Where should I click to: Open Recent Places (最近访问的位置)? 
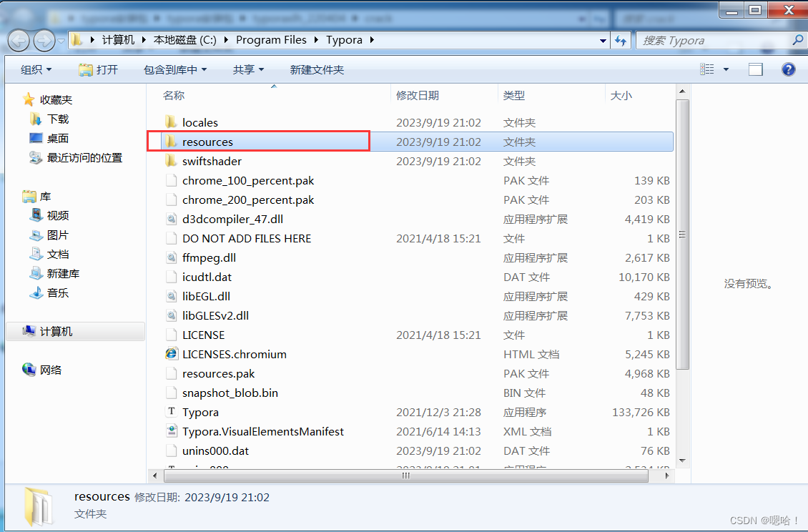point(84,158)
